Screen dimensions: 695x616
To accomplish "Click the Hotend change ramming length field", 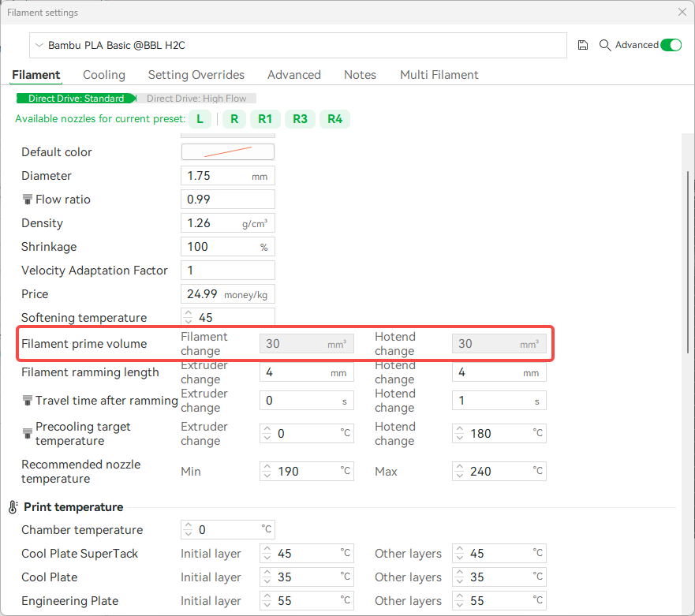I will 499,372.
